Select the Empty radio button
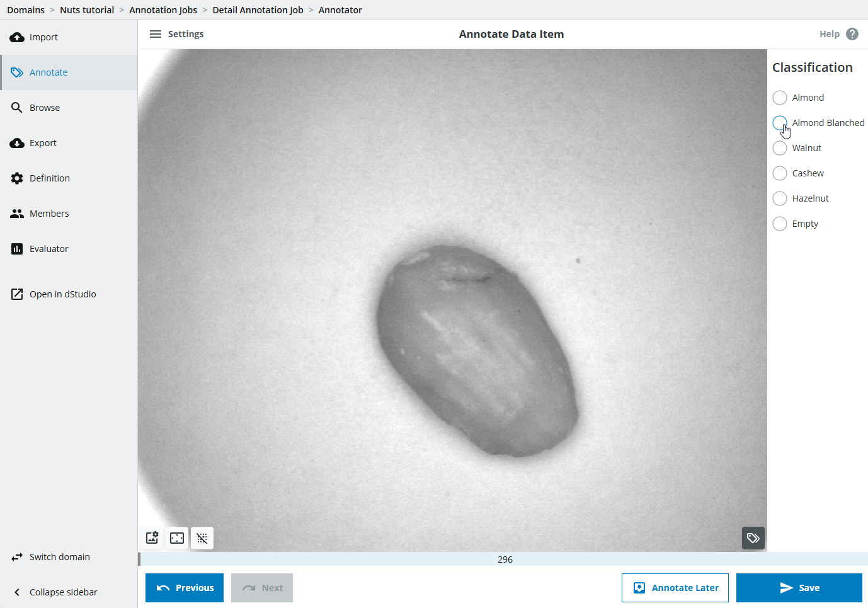Viewport: 868px width, 608px height. coord(780,224)
